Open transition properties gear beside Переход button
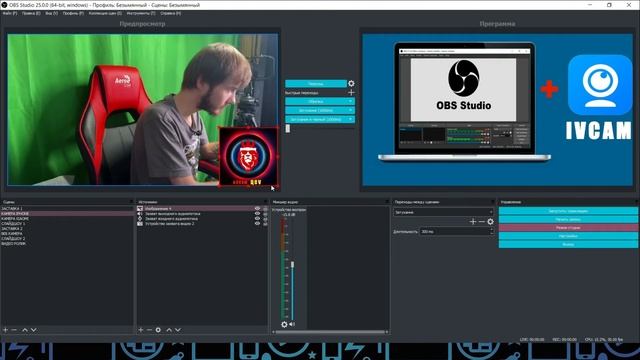The width and height of the screenshot is (640, 360). point(351,83)
